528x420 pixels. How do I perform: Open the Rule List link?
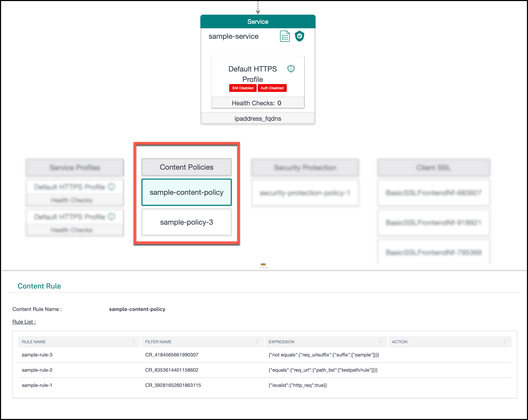pos(24,322)
